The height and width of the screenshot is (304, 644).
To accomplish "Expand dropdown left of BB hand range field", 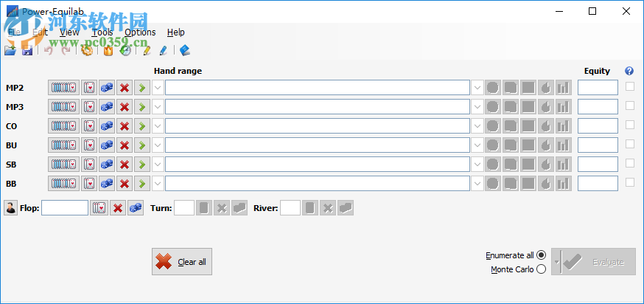I will 158,184.
